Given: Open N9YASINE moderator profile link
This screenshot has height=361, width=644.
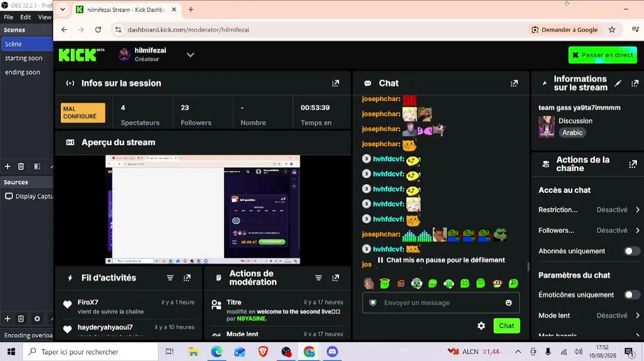Looking at the screenshot, I should tap(252, 318).
